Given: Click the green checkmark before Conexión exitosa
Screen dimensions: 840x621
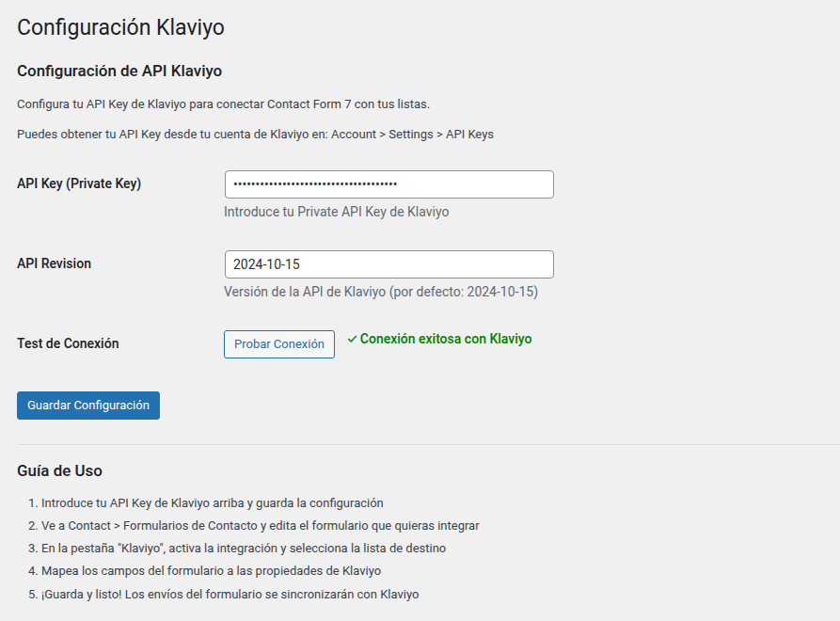Looking at the screenshot, I should (352, 339).
